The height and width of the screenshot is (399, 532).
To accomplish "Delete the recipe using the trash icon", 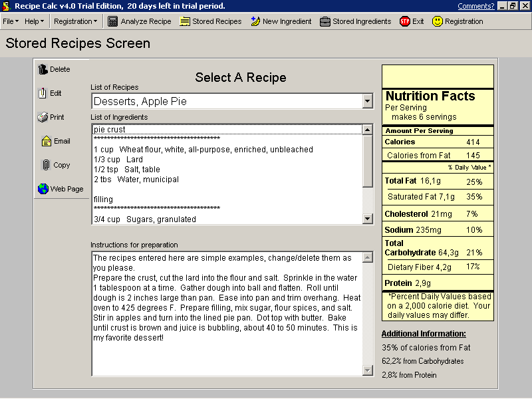I will [43, 69].
